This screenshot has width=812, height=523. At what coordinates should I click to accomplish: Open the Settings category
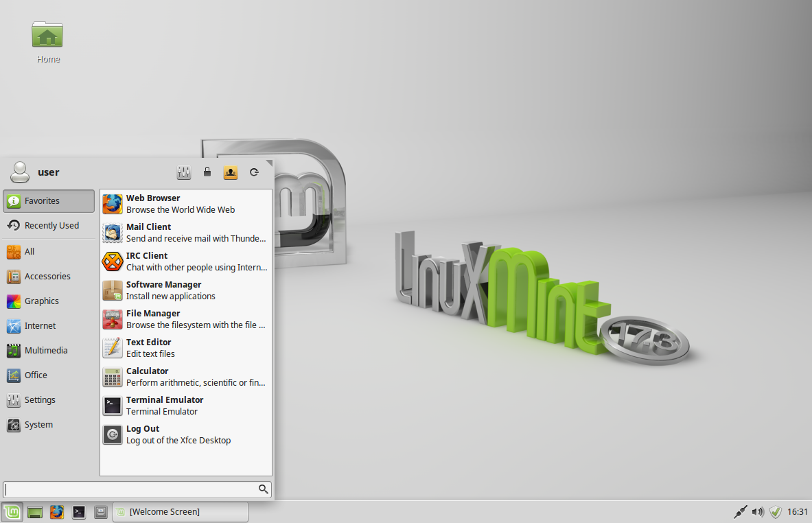click(x=49, y=399)
